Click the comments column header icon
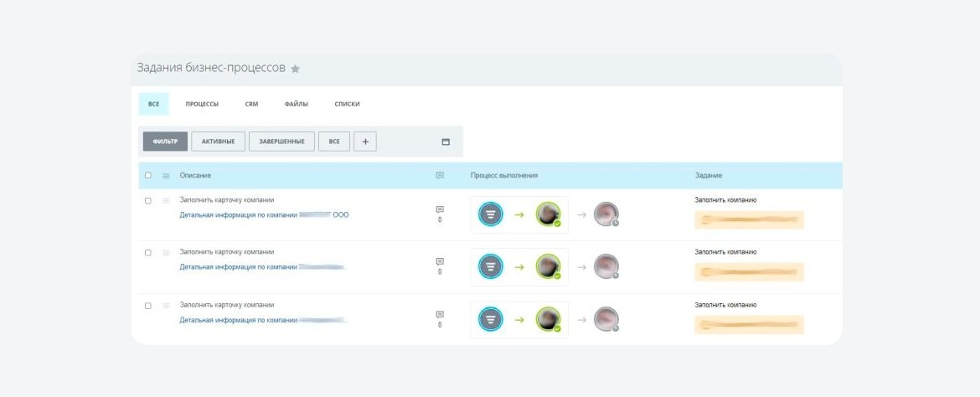Image resolution: width=980 pixels, height=397 pixels. [x=440, y=176]
